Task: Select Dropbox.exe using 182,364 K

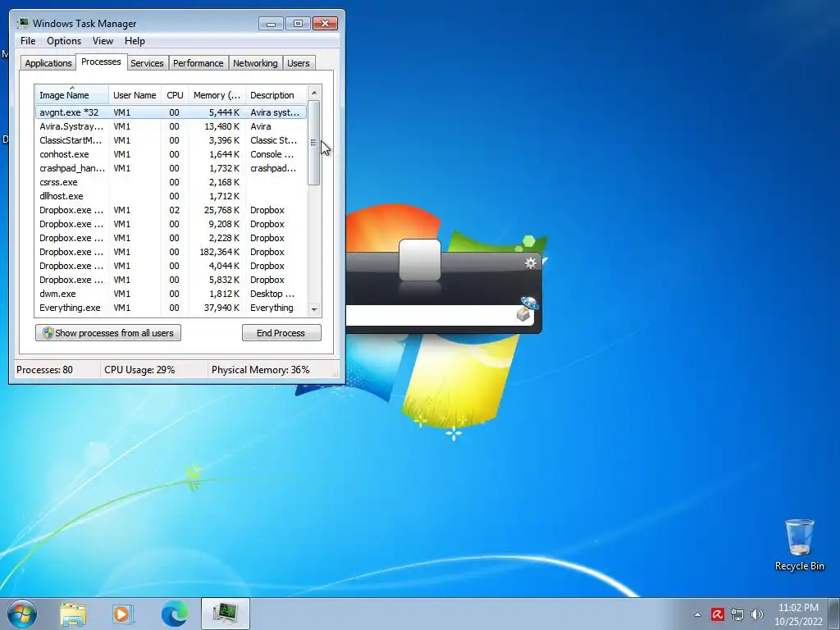Action: click(x=171, y=252)
